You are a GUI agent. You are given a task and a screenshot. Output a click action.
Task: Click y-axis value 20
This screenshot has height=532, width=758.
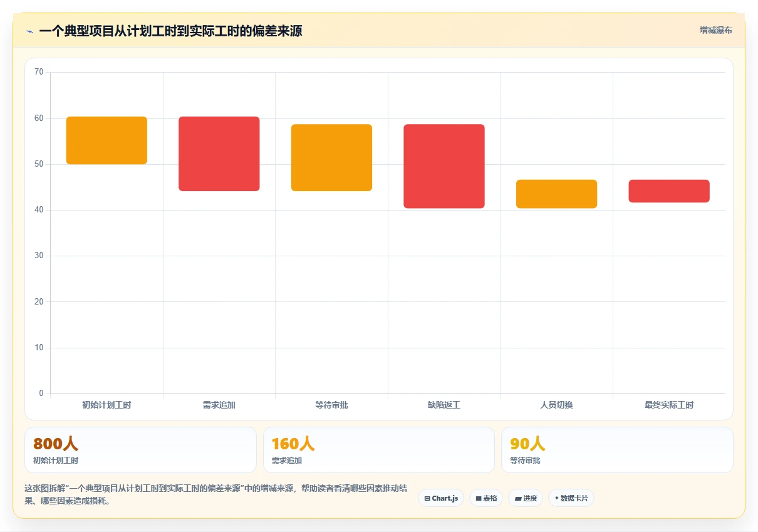pos(39,302)
